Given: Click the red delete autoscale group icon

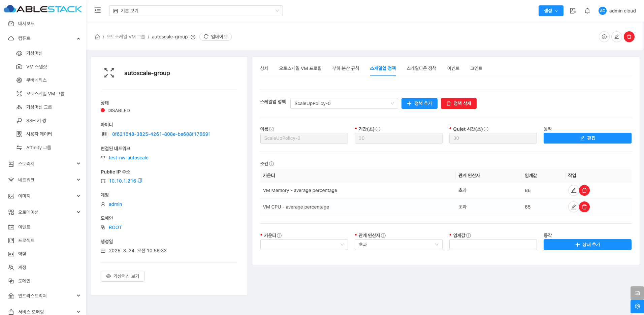Looking at the screenshot, I should pyautogui.click(x=629, y=37).
